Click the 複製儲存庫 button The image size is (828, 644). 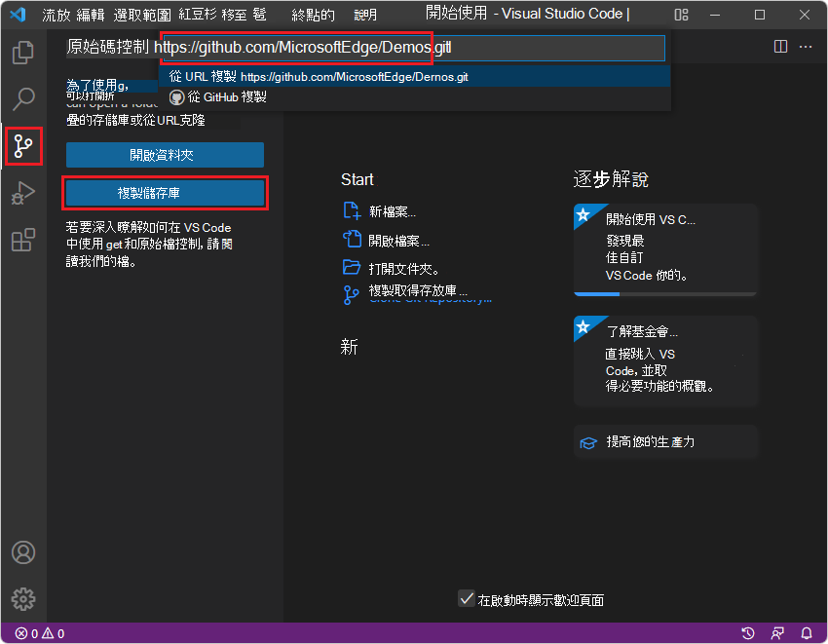(x=165, y=193)
